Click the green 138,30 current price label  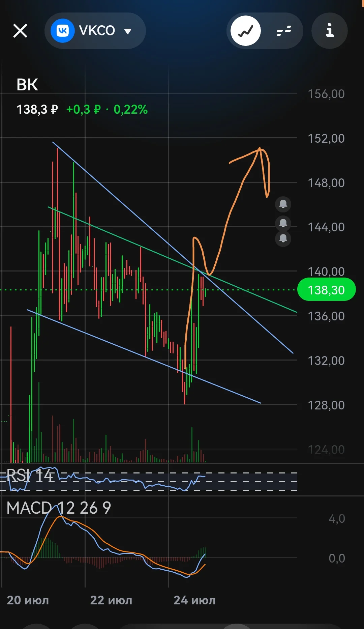pos(326,290)
